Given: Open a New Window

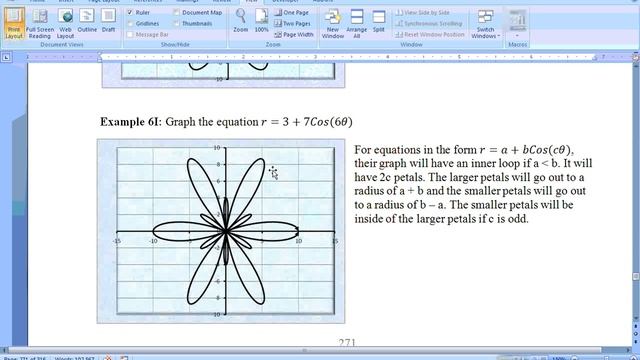Looking at the screenshot, I should 333,24.
